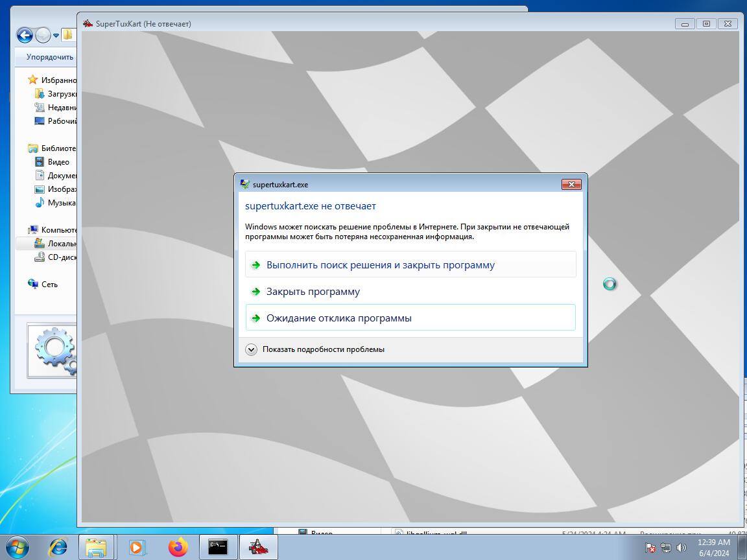Open Видео library in Explorer sidebar
Screen dimensions: 747x560
click(x=53, y=162)
